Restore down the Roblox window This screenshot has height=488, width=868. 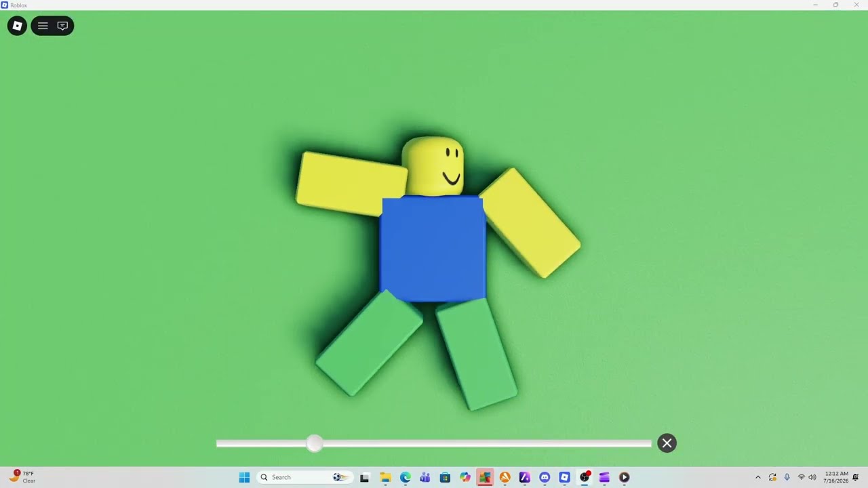[835, 5]
